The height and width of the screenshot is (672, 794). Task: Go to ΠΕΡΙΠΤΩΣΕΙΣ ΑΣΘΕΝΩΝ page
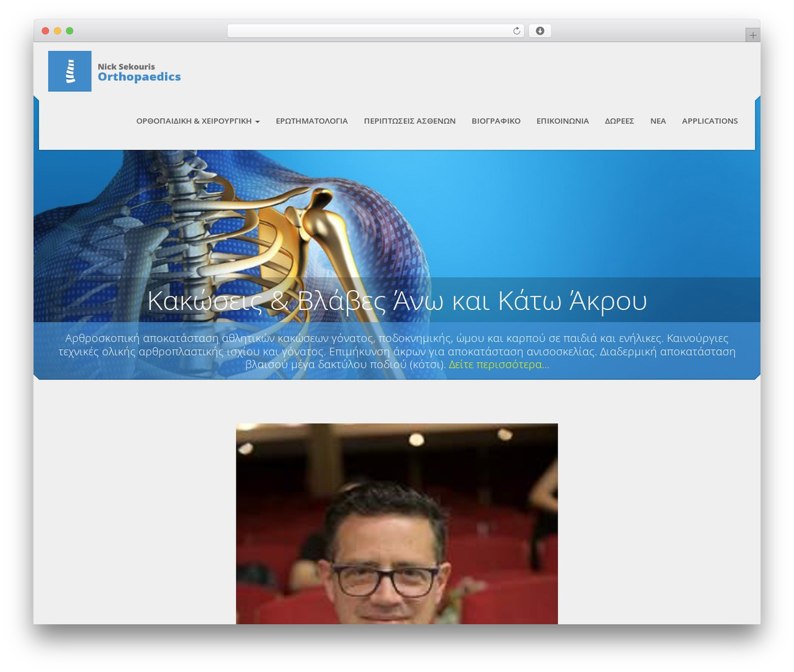[409, 121]
